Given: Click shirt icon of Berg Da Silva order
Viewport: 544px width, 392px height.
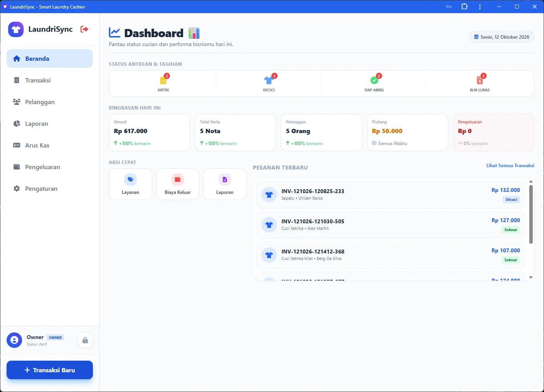Looking at the screenshot, I should pyautogui.click(x=269, y=255).
